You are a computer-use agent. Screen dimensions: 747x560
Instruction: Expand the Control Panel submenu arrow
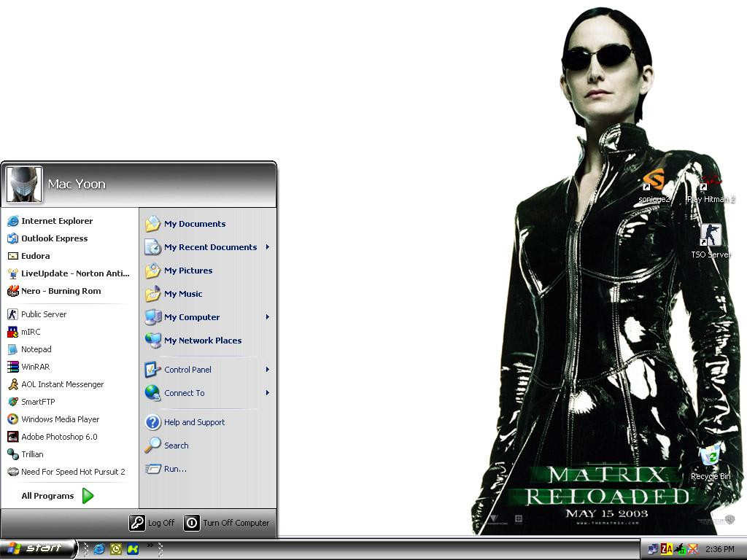pyautogui.click(x=268, y=370)
